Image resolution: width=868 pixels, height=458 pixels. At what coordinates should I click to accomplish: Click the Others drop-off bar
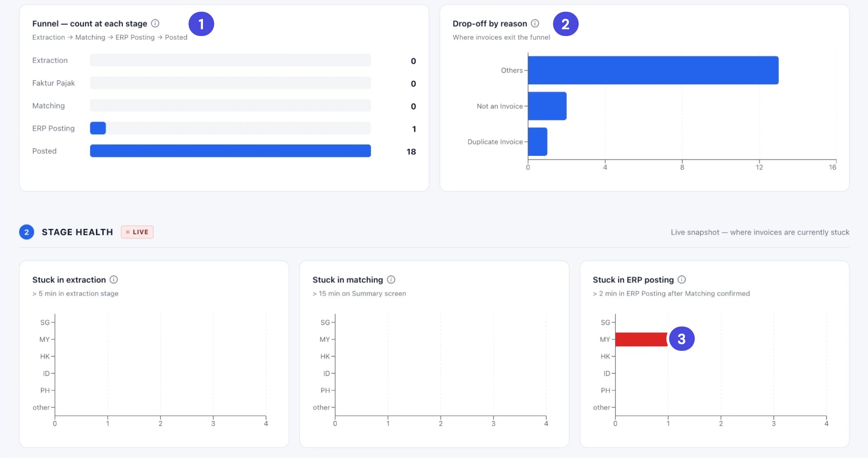653,70
